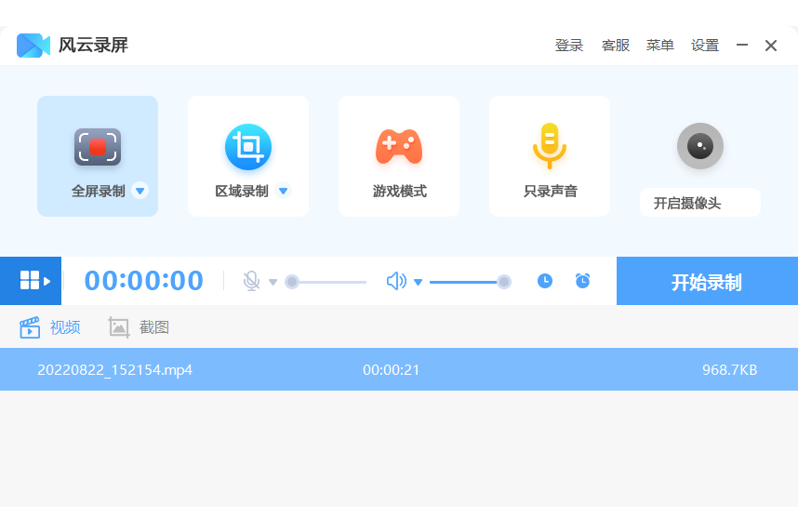Click the grid layout panel icon
The height and width of the screenshot is (532, 798).
[31, 281]
